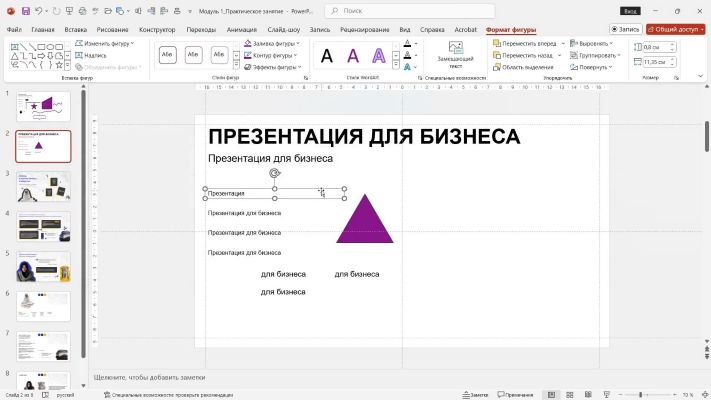The height and width of the screenshot is (400, 711).
Task: Click the search box Поиск
Action: click(410, 11)
